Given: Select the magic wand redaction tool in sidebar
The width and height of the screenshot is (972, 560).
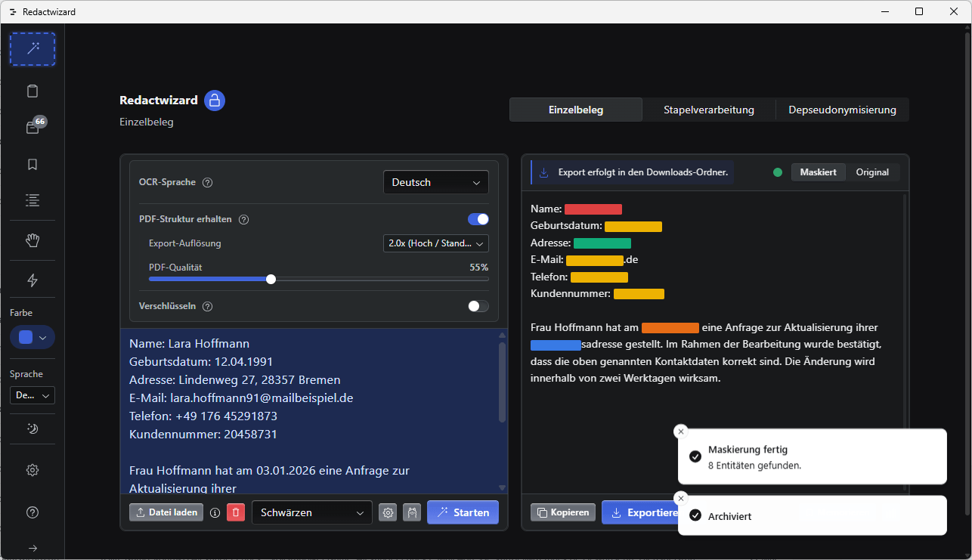Looking at the screenshot, I should coord(33,49).
